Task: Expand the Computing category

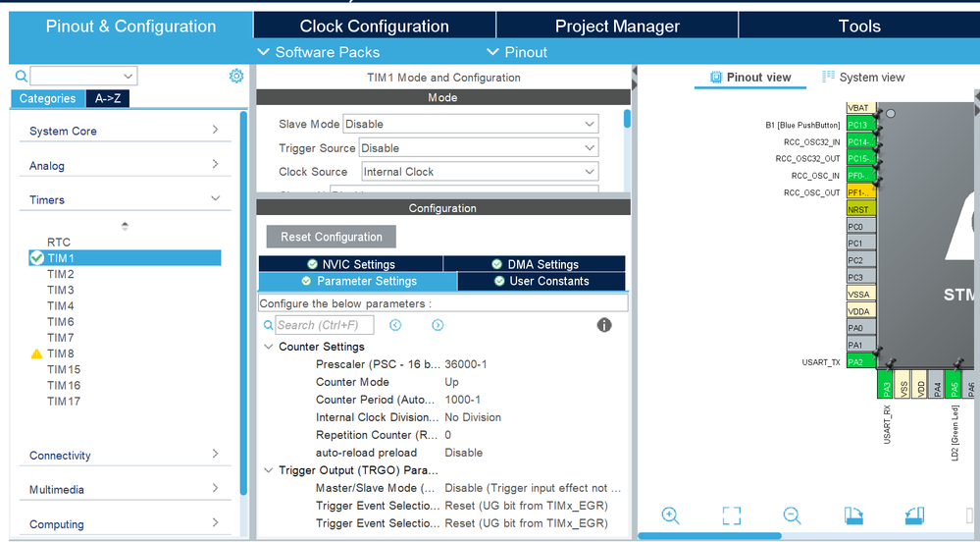Action: [125, 524]
